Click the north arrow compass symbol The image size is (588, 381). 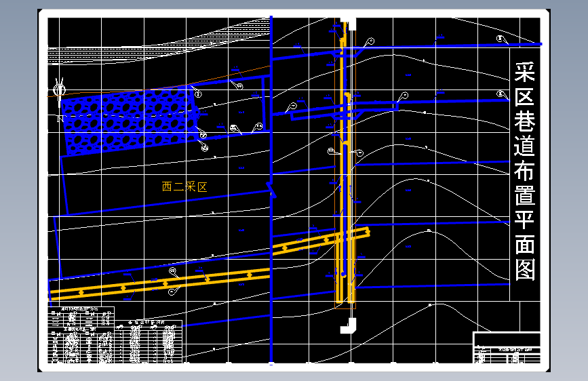click(x=59, y=91)
